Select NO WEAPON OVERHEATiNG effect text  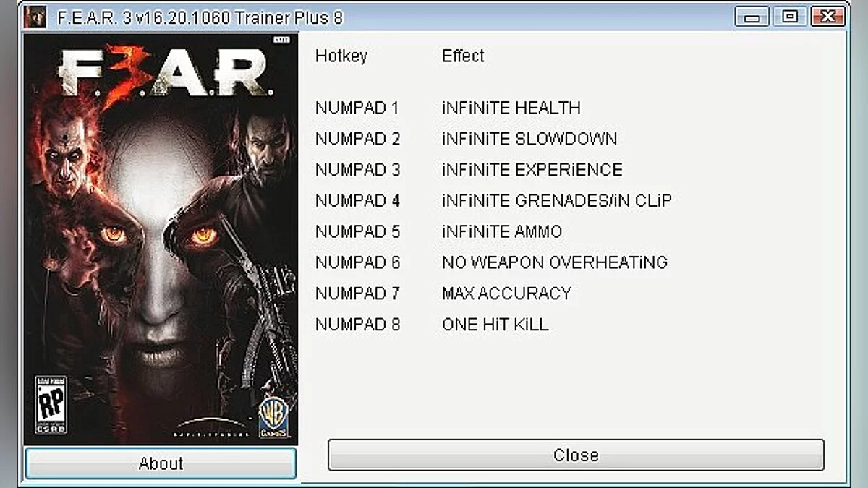point(555,262)
